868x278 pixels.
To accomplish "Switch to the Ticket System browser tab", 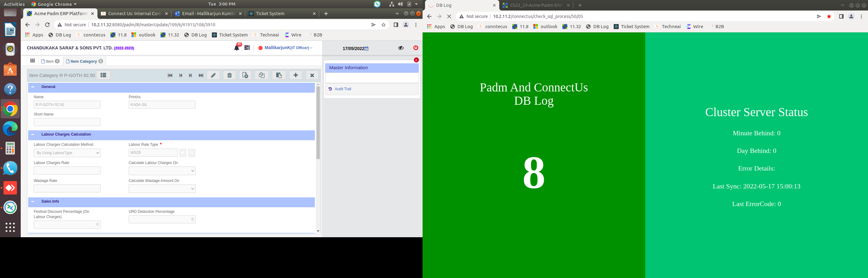I will 282,14.
